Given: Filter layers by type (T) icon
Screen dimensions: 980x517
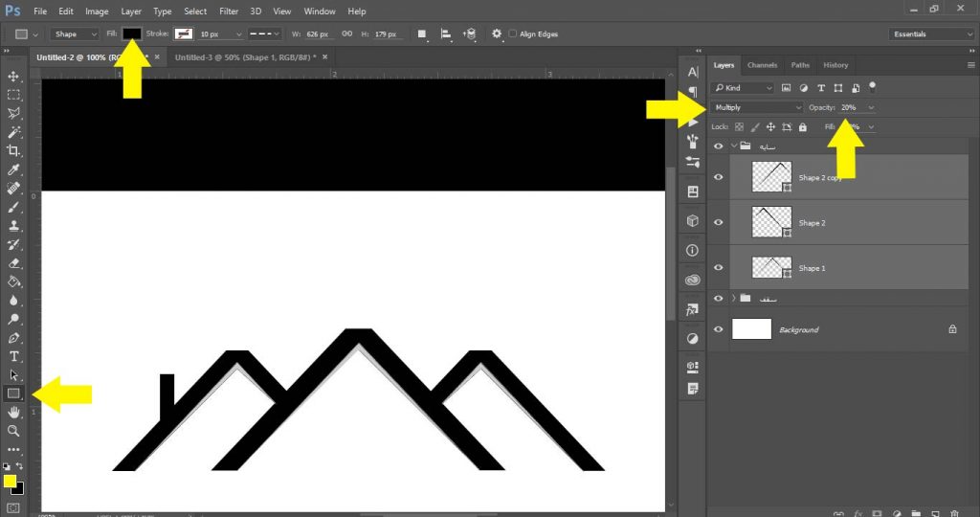Looking at the screenshot, I should [820, 87].
